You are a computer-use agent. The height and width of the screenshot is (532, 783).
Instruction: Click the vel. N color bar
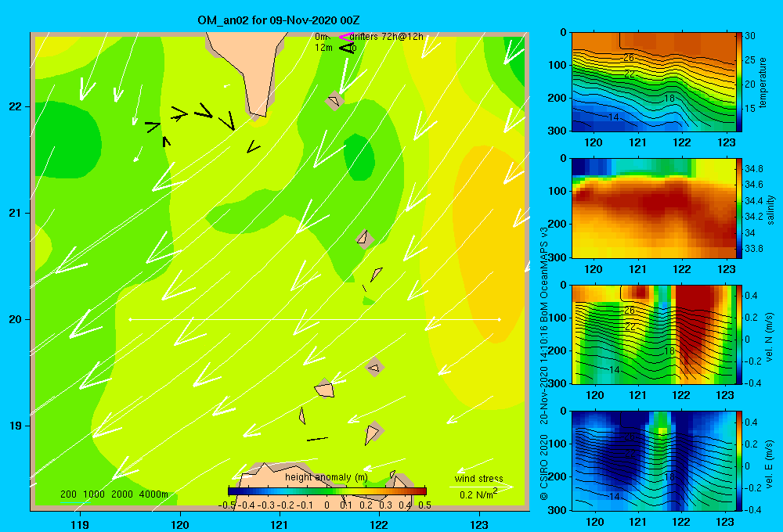click(x=738, y=334)
